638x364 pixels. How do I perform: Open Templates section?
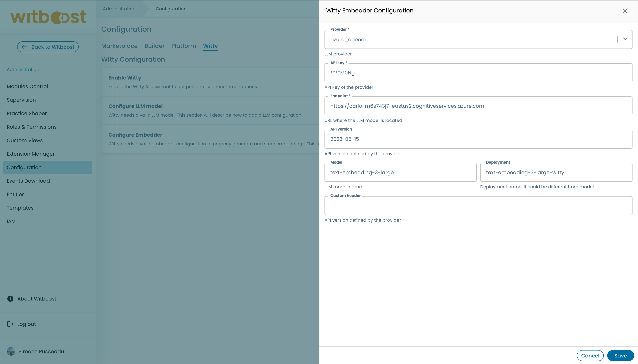pos(48,208)
